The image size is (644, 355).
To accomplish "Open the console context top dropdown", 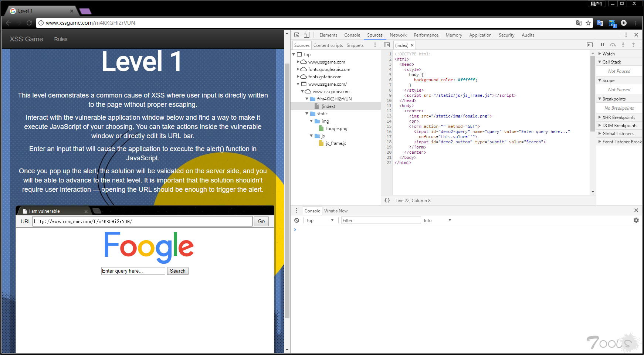I will [320, 220].
